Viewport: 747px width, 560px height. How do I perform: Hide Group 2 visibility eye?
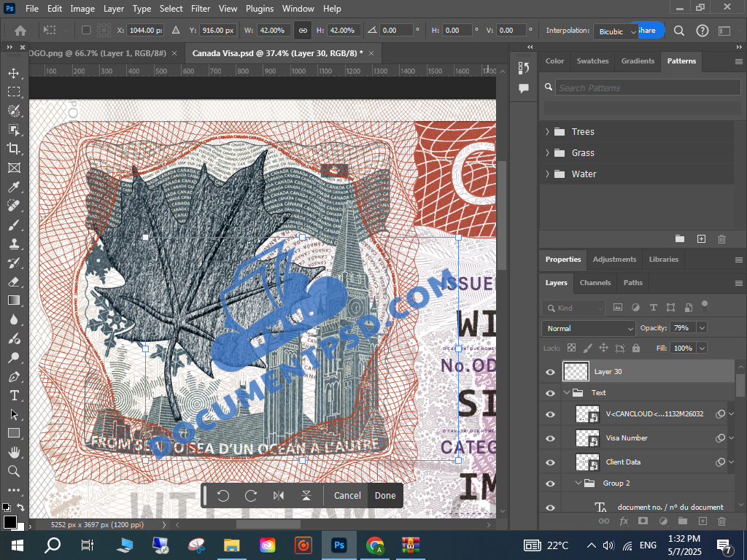point(550,484)
